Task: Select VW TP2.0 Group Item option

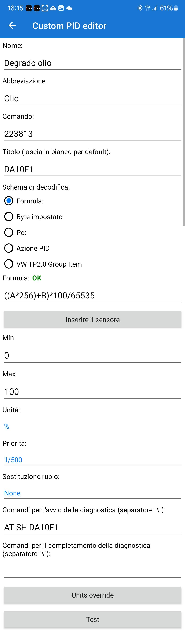Action: pyautogui.click(x=9, y=264)
